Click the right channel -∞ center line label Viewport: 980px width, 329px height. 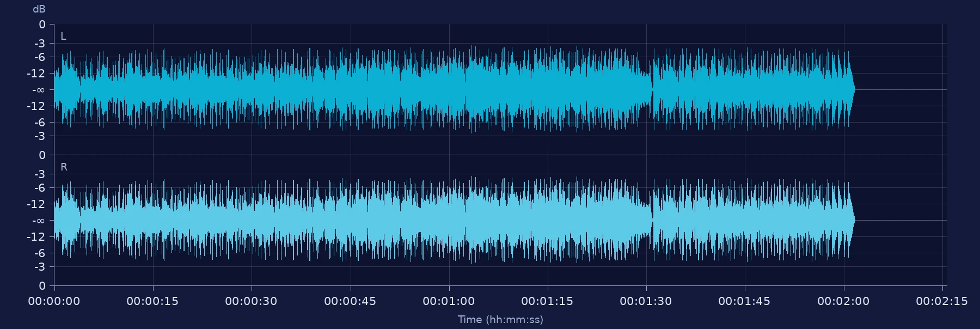(38, 221)
